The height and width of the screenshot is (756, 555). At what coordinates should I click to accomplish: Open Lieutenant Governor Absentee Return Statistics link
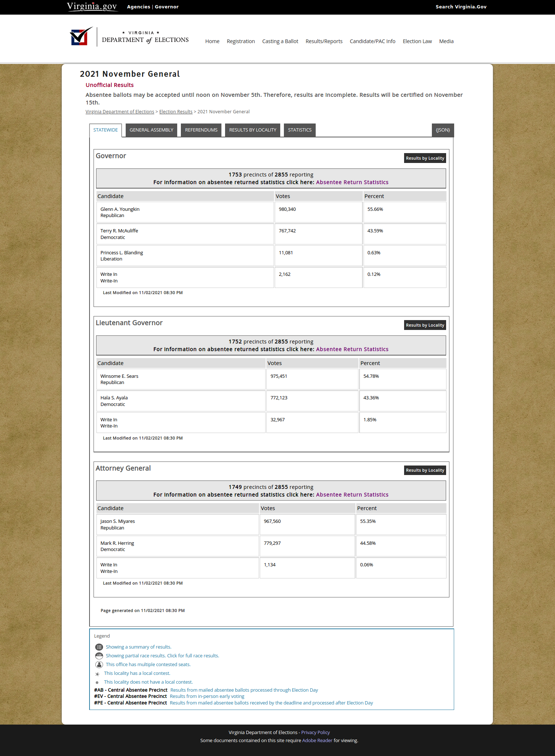[x=352, y=349]
